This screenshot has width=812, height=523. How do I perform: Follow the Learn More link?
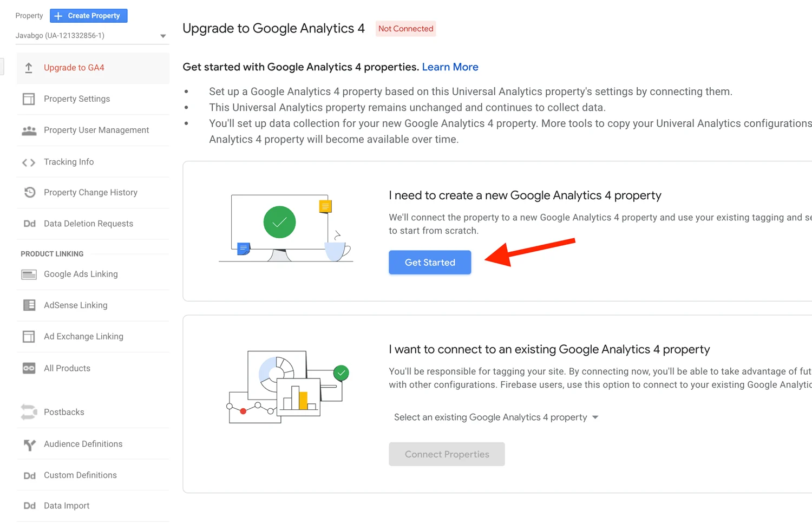click(x=450, y=67)
